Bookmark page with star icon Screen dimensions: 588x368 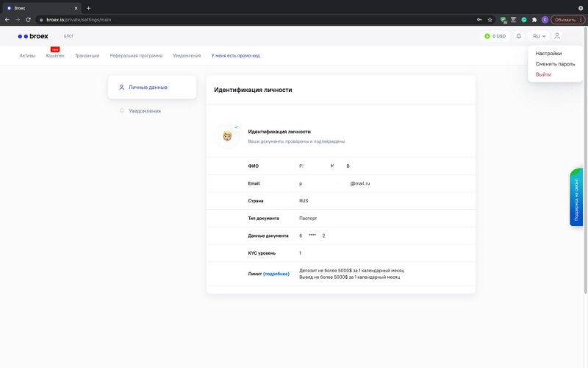[x=490, y=20]
